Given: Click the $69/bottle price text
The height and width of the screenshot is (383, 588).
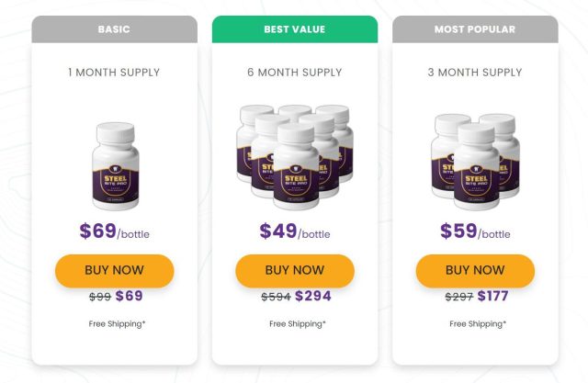Looking at the screenshot, I should (114, 231).
